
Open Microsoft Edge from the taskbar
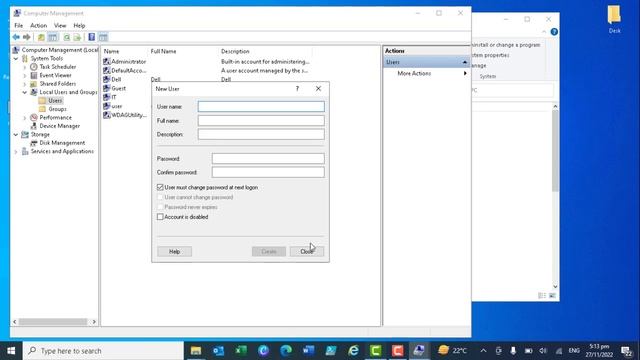[x=286, y=350]
